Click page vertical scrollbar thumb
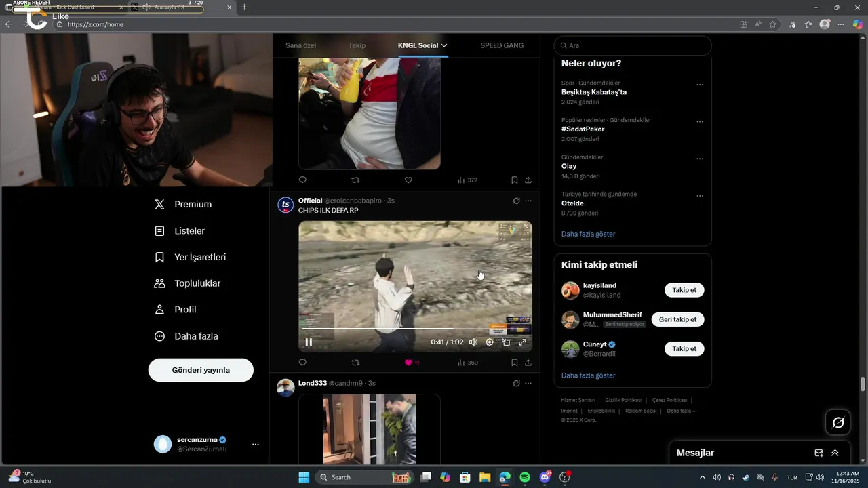 863,384
